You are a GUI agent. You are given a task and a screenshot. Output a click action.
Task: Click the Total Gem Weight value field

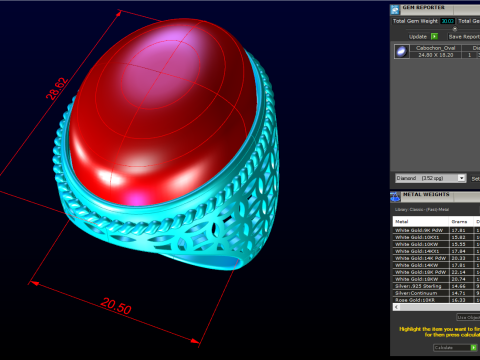[448, 21]
